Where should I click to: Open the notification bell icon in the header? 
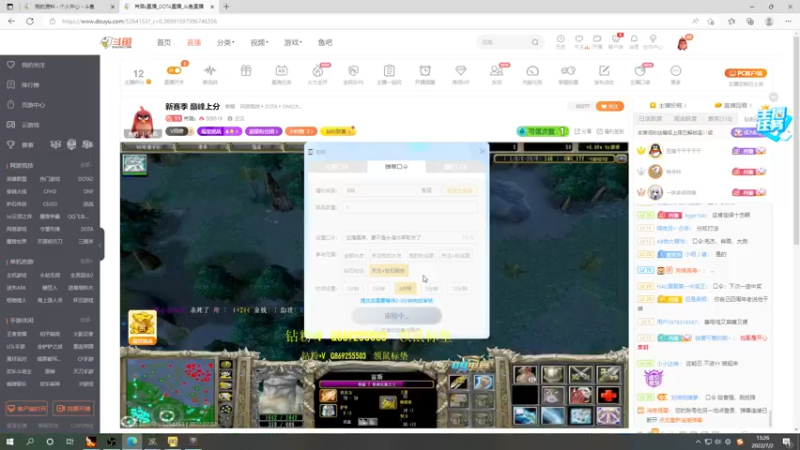coord(634,39)
